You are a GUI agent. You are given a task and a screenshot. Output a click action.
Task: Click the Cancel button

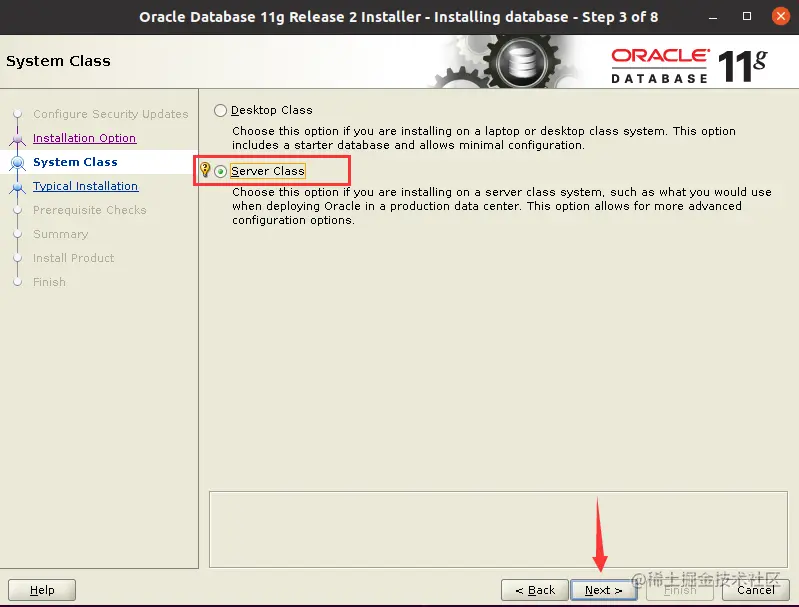(756, 590)
